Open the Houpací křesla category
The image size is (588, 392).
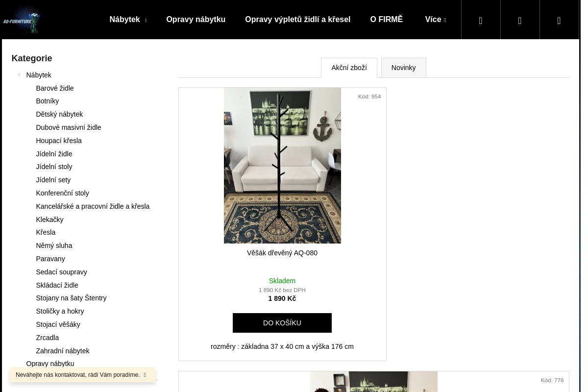click(59, 141)
